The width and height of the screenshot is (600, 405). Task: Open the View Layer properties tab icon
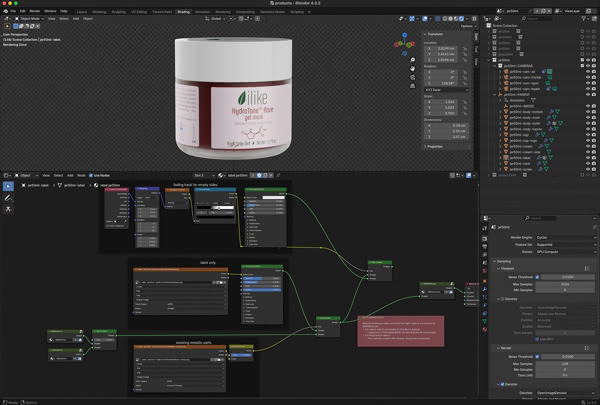(x=485, y=255)
